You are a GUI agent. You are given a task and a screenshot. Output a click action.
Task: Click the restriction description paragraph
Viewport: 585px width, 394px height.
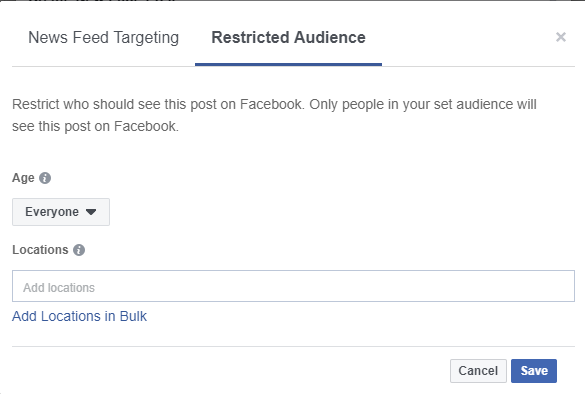pos(274,115)
